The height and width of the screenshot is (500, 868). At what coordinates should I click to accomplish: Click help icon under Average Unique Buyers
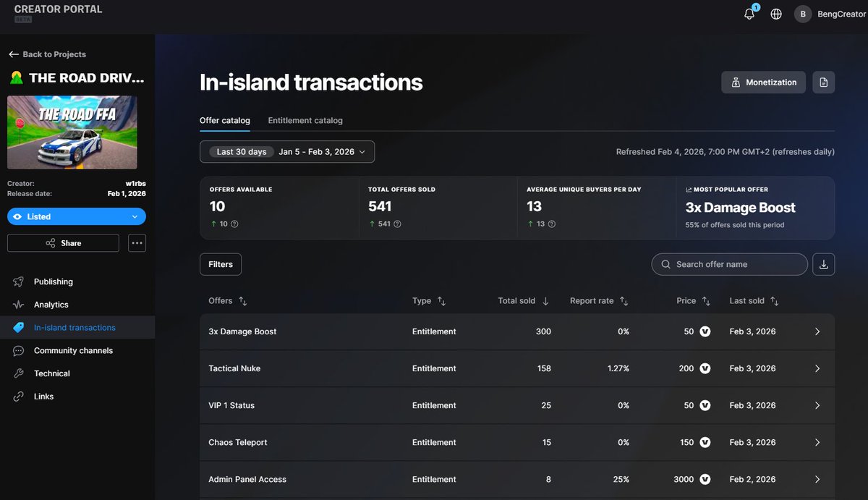click(552, 224)
